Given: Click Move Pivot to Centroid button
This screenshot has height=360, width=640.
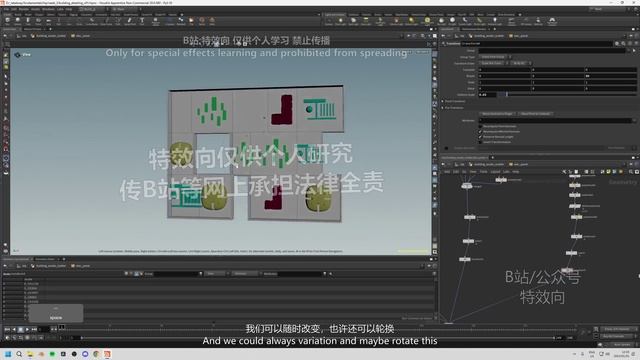Looking at the screenshot, I should tap(536, 114).
